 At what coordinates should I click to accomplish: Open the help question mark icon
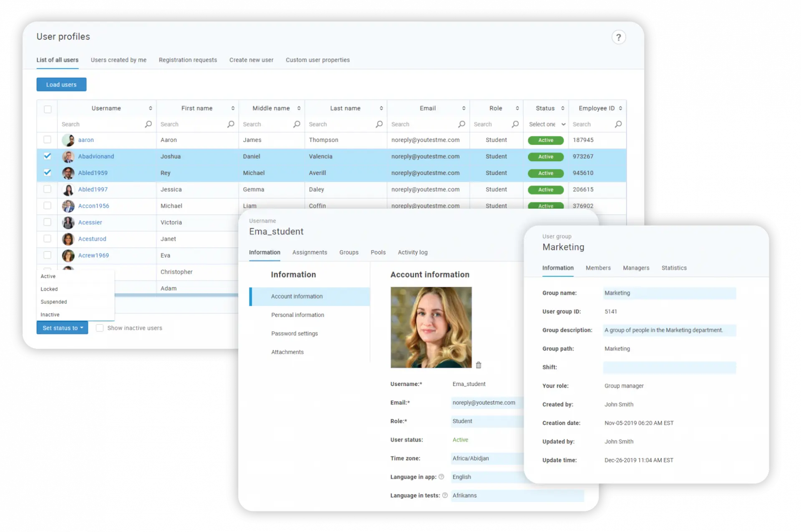pyautogui.click(x=618, y=37)
